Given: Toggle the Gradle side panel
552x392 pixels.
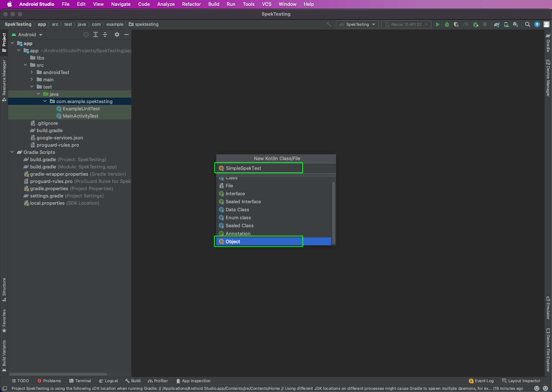Looking at the screenshot, I should [x=548, y=43].
